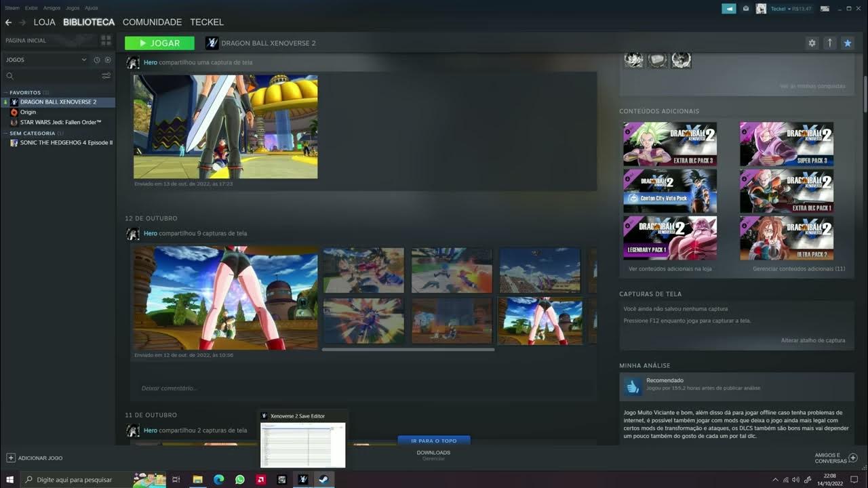Open game settings gear icon
Screen dimensions: 868x488
pyautogui.click(x=812, y=43)
